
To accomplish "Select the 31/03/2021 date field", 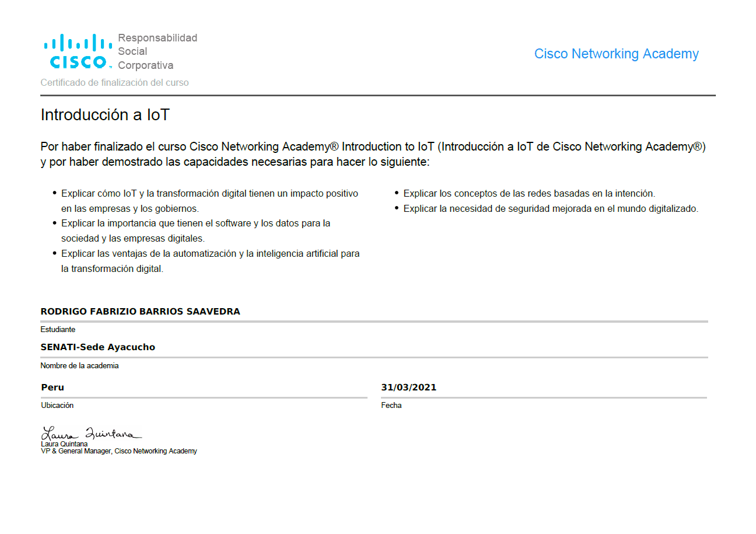I will [409, 387].
